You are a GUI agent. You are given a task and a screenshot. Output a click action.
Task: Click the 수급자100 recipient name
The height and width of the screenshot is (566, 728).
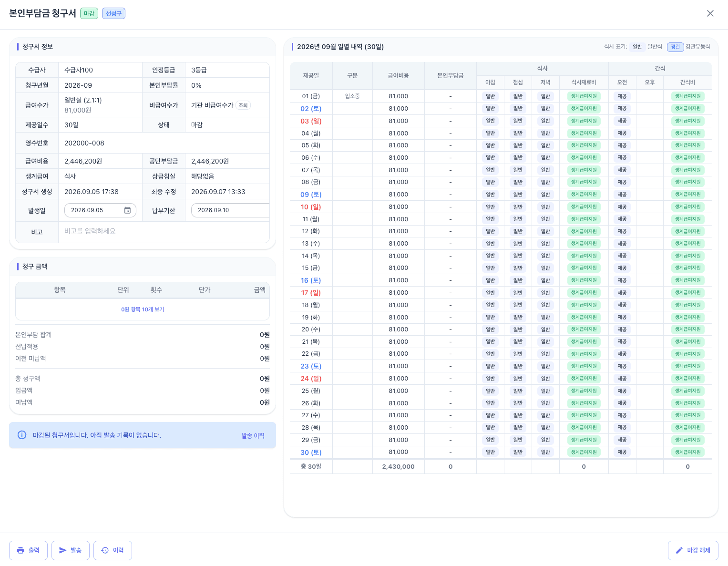point(79,70)
